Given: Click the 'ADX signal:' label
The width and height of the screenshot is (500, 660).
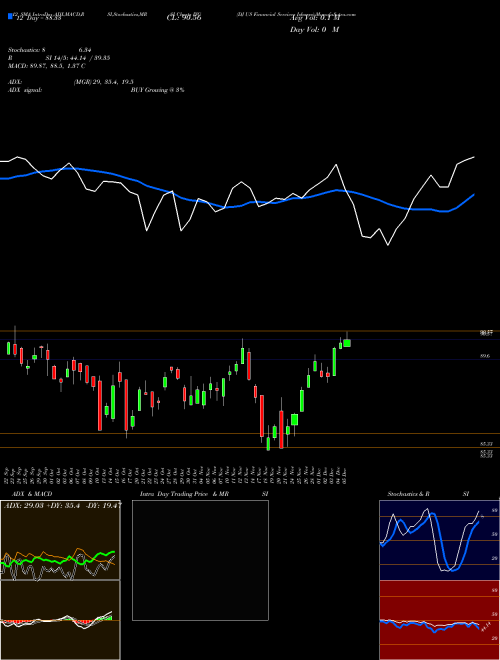Looking at the screenshot, I should coord(25,90).
